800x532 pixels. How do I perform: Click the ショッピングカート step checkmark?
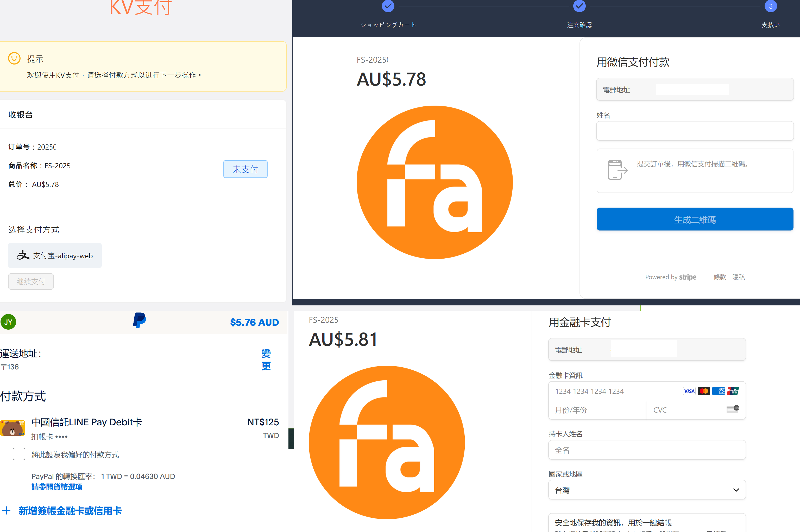pyautogui.click(x=388, y=6)
